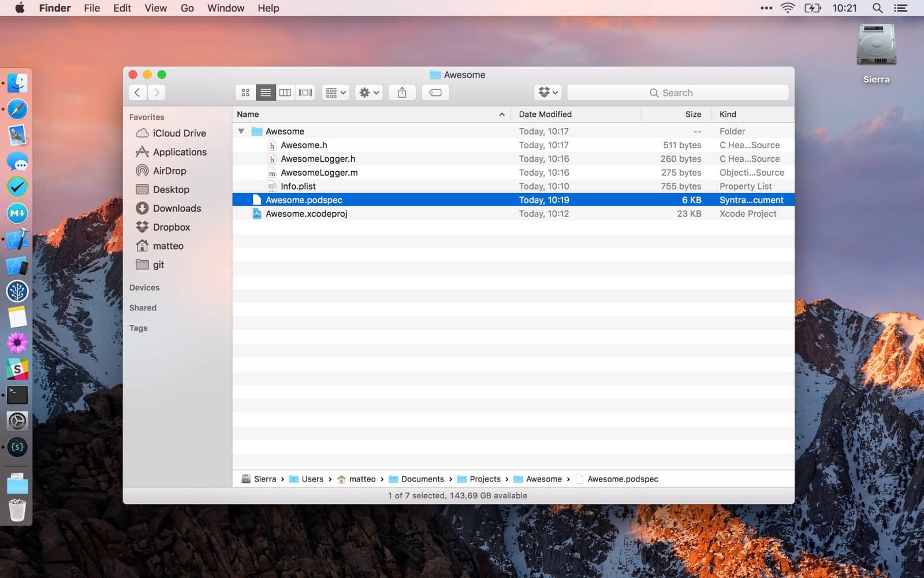Switch to icon view in toolbar
The height and width of the screenshot is (578, 924).
[x=245, y=92]
